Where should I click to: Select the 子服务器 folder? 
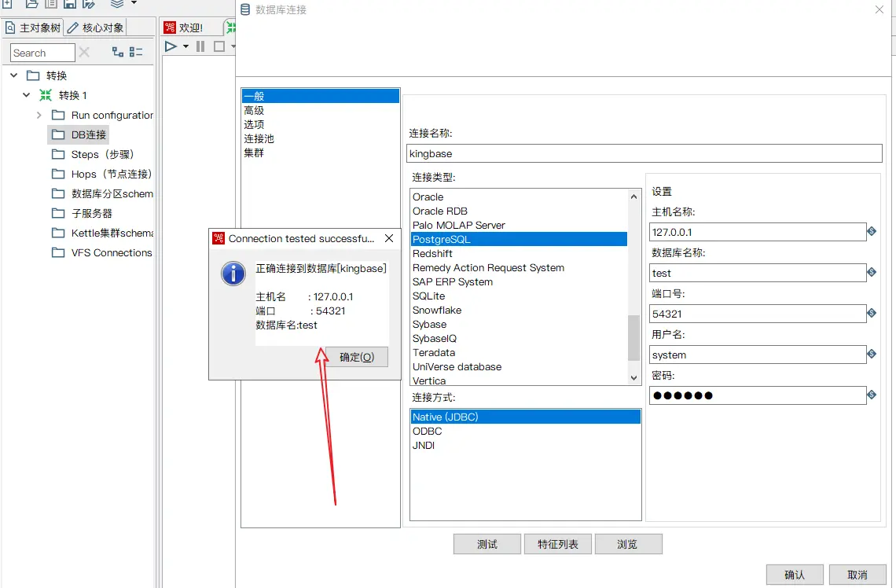tap(82, 213)
